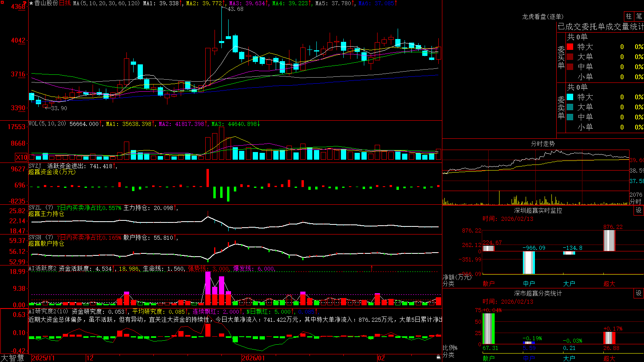Select the 已成交委托单成交量统计 tab

[x=601, y=27]
